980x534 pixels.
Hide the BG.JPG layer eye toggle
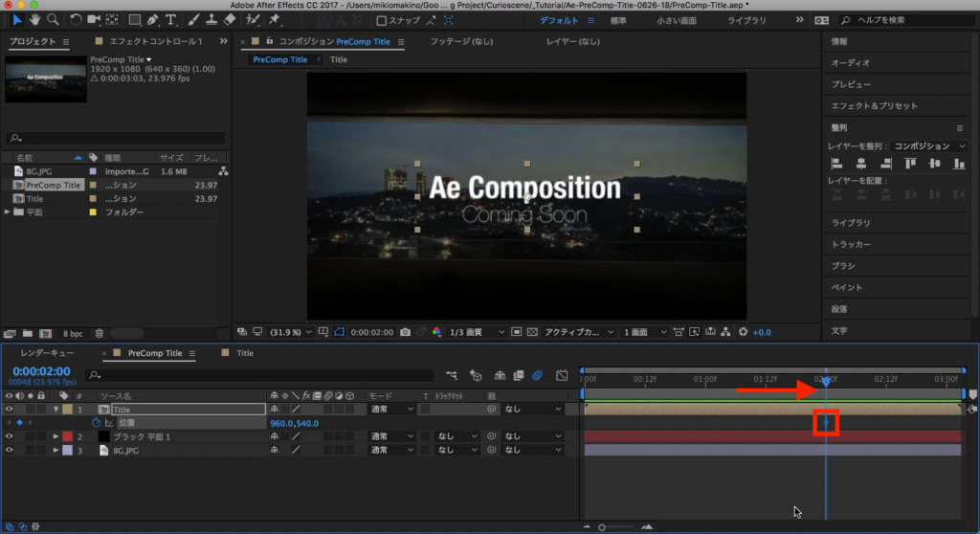(x=10, y=450)
